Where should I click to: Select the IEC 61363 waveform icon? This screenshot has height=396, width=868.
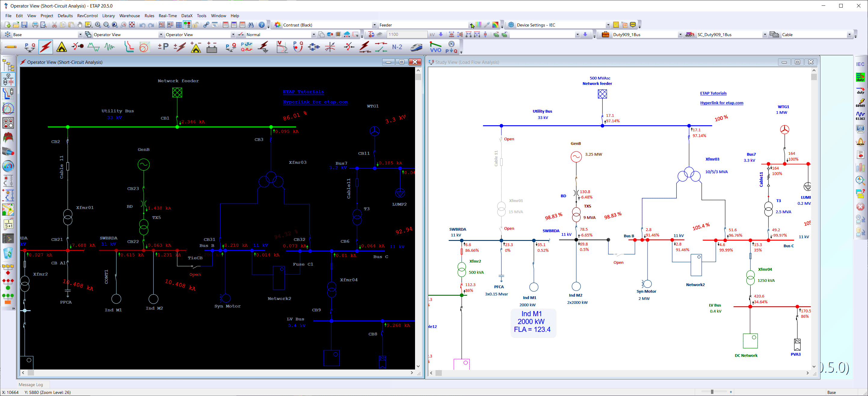(x=860, y=114)
